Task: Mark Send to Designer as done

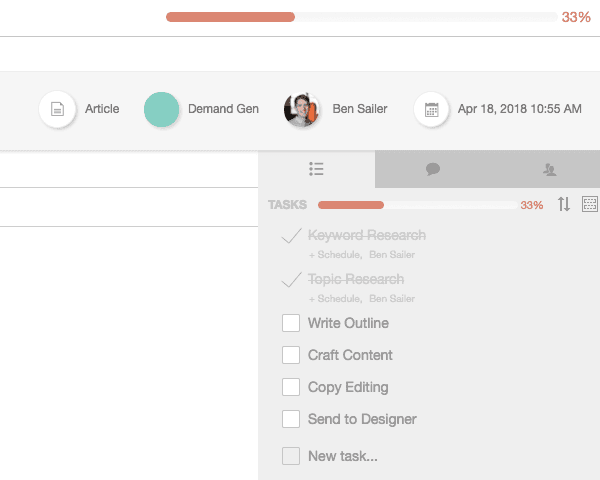Action: tap(291, 419)
